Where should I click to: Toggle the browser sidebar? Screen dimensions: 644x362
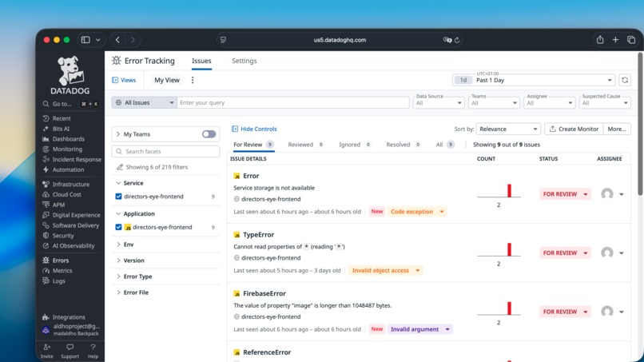(x=85, y=40)
